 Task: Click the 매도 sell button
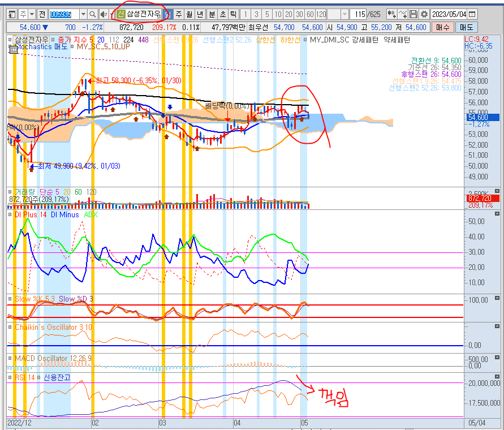[x=467, y=27]
